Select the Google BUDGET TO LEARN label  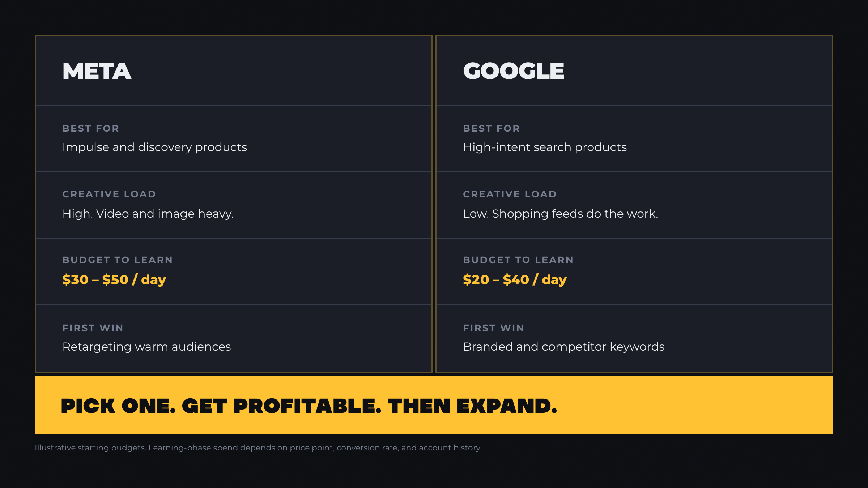[518, 260]
